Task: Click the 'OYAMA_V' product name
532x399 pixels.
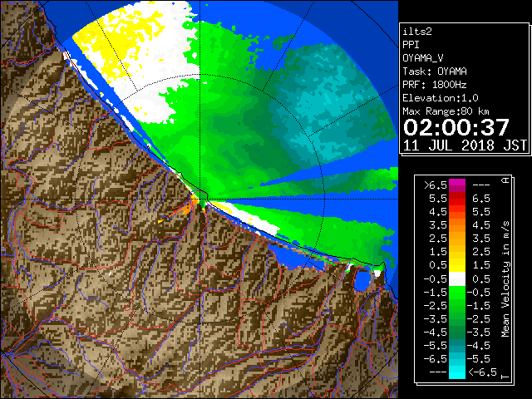Action: (x=423, y=58)
